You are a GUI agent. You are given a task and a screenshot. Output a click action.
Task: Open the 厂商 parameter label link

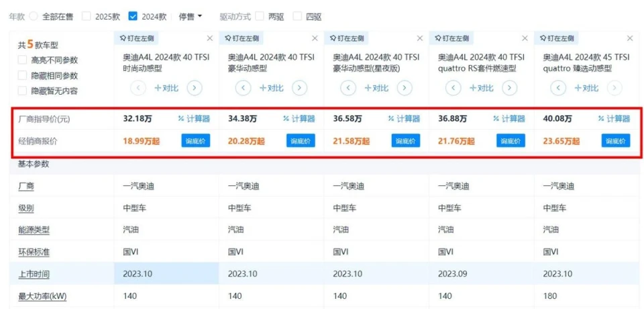[26, 186]
